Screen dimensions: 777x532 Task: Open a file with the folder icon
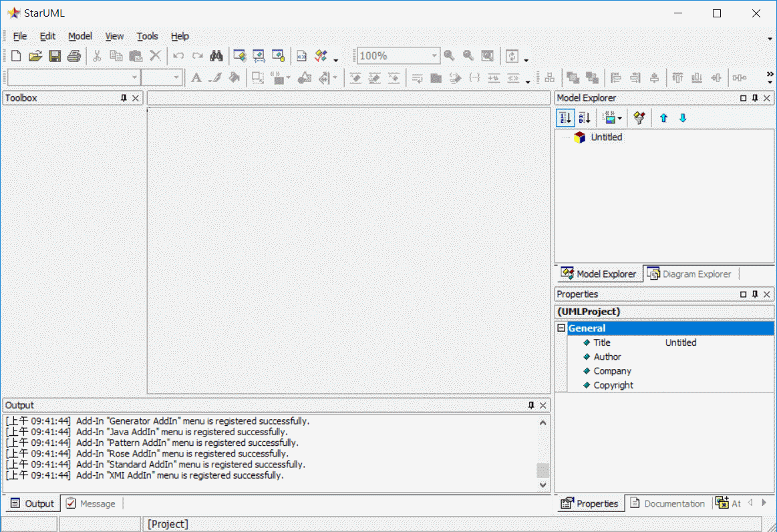[x=35, y=56]
